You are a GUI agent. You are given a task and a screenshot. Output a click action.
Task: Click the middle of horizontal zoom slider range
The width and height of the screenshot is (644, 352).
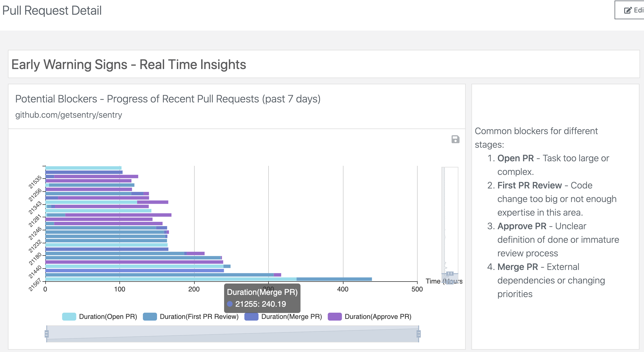pyautogui.click(x=233, y=334)
